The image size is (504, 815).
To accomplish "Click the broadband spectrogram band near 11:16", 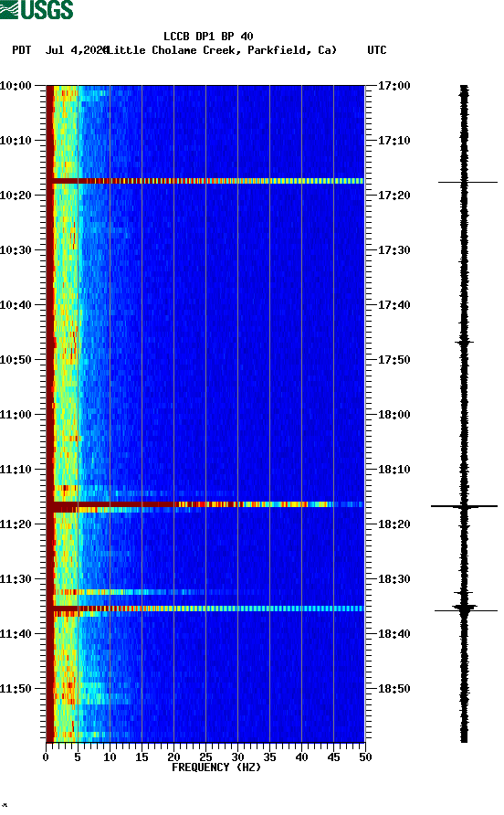I will coord(205,504).
